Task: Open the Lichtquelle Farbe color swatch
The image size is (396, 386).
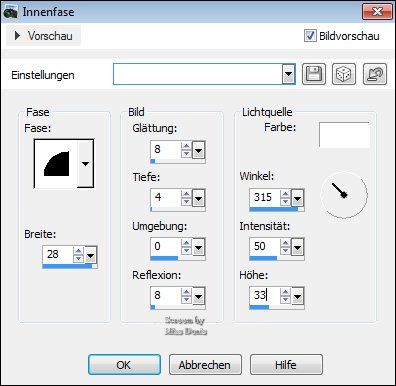Action: coord(344,135)
